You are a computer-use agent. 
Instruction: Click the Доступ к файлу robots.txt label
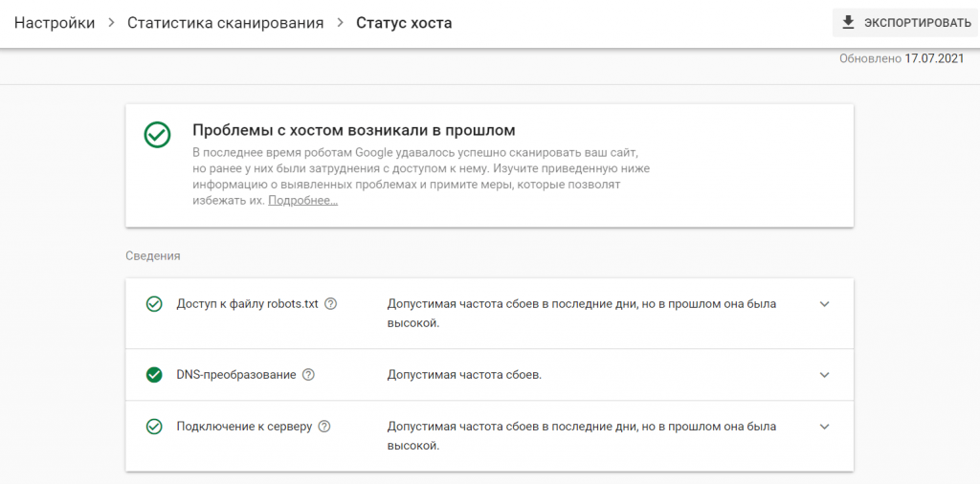247,304
